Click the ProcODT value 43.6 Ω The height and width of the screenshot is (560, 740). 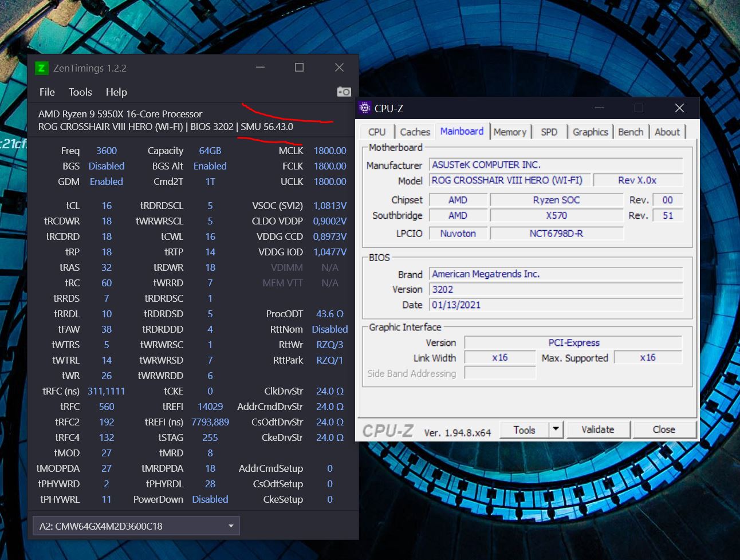pos(330,314)
